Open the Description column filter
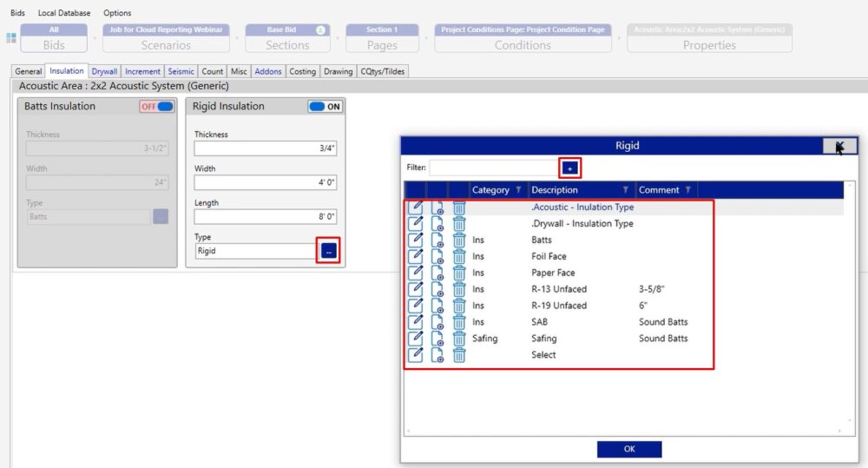This screenshot has height=468, width=868. pyautogui.click(x=625, y=190)
